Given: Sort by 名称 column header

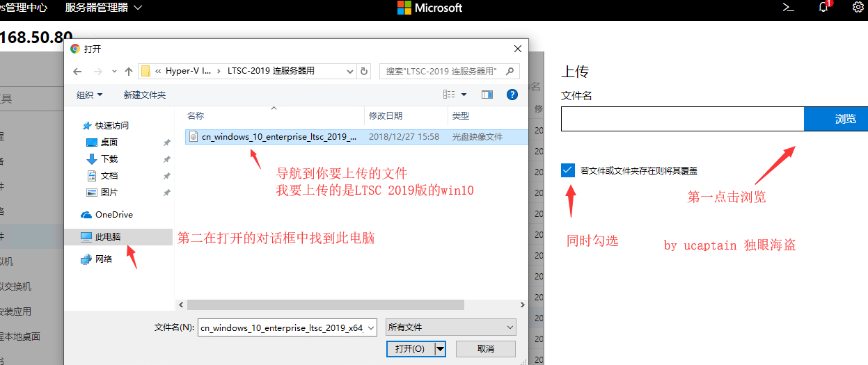Looking at the screenshot, I should 275,116.
